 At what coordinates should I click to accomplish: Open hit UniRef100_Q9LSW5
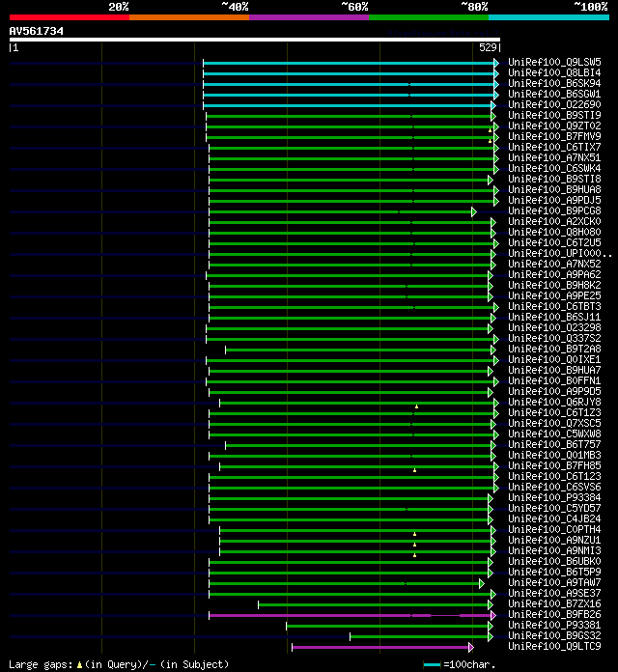point(554,62)
